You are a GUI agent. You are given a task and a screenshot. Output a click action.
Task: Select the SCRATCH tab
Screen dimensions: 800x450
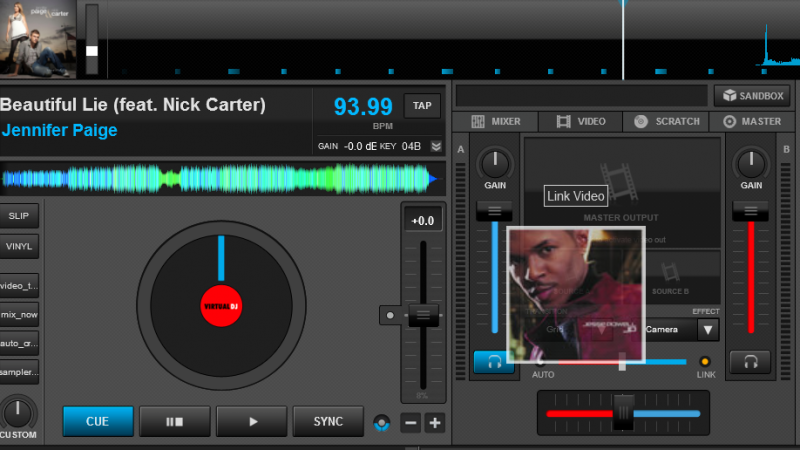[x=666, y=121]
